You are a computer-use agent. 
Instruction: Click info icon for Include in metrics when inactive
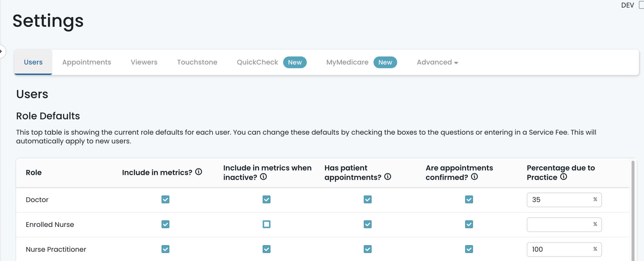(x=263, y=177)
